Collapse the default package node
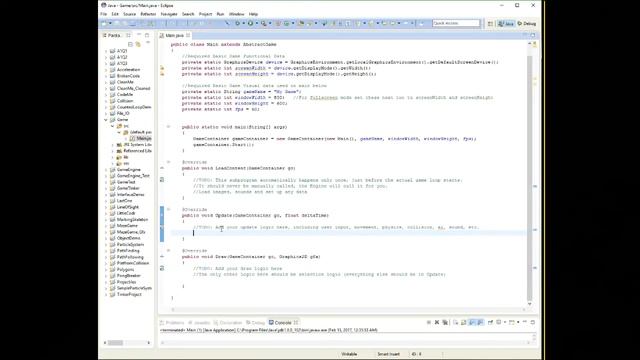This screenshot has height=360, width=640. [x=119, y=132]
